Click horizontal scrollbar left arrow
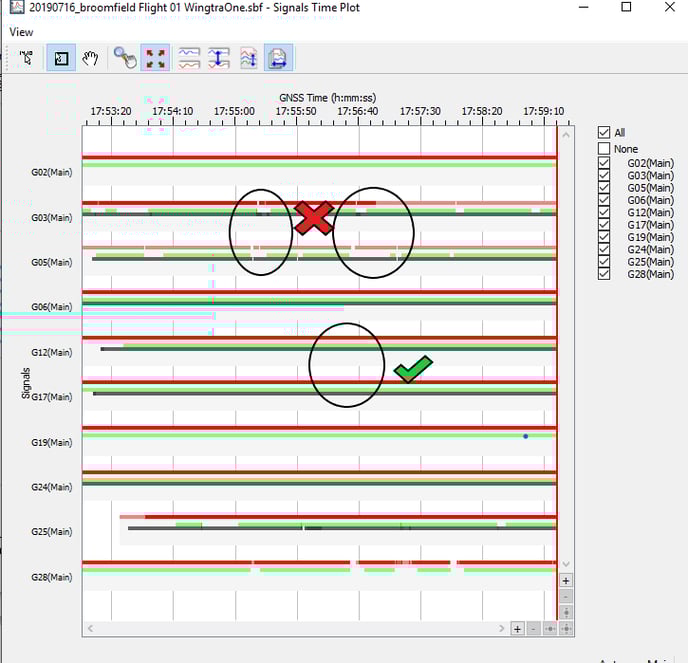Screen dimensions: 688x663 (x=91, y=629)
